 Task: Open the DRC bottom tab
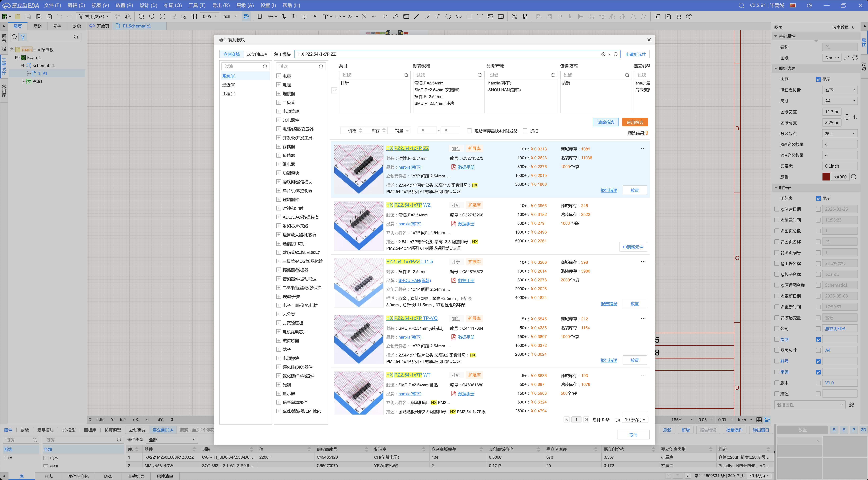(x=108, y=476)
